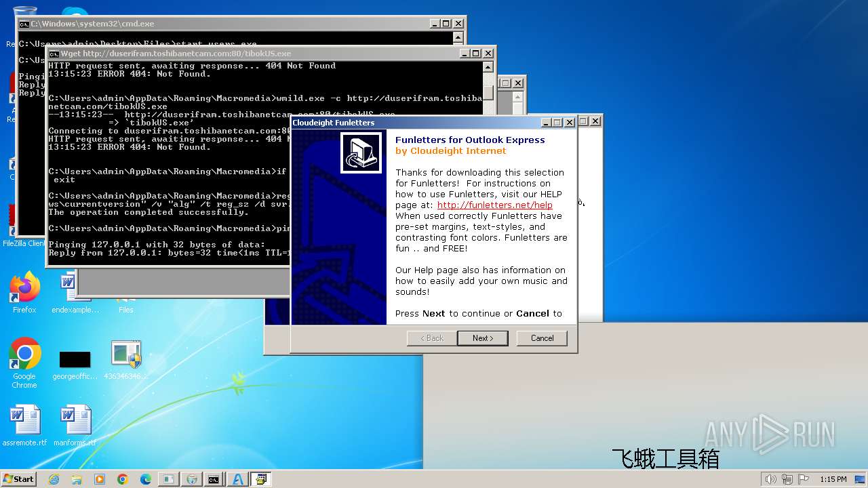Click Cancel in the Funletters installer
The height and width of the screenshot is (488, 868).
click(542, 338)
